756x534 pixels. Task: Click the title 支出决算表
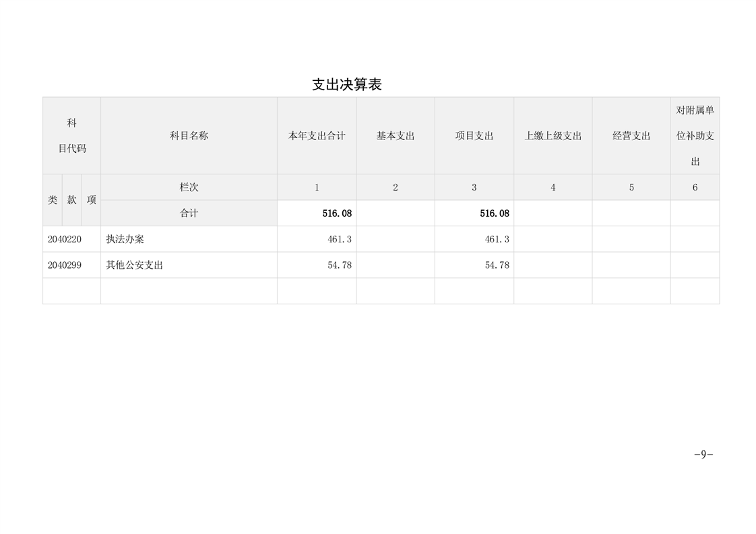click(x=347, y=85)
